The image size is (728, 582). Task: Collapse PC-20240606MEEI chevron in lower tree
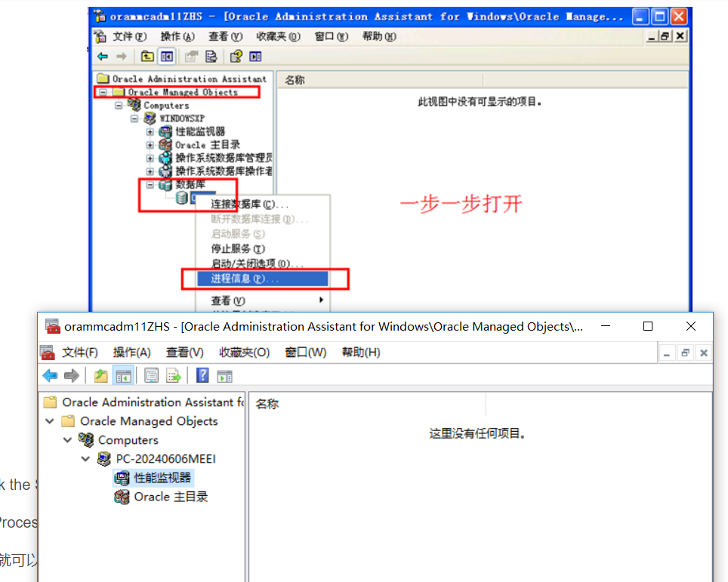pyautogui.click(x=86, y=459)
